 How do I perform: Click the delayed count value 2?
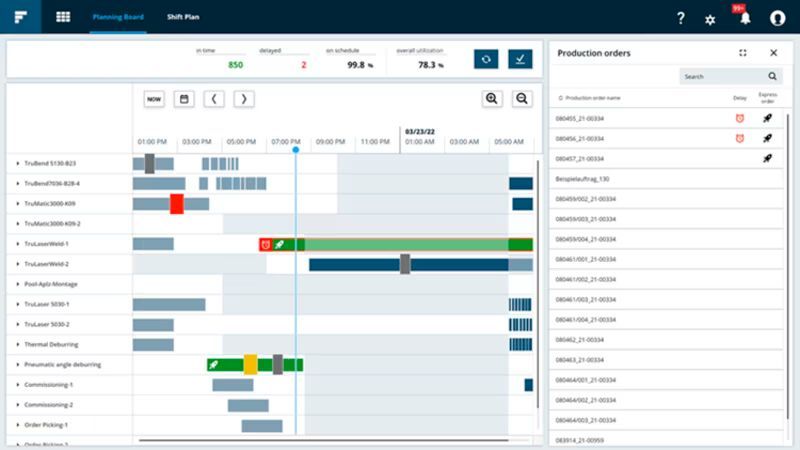click(x=304, y=65)
